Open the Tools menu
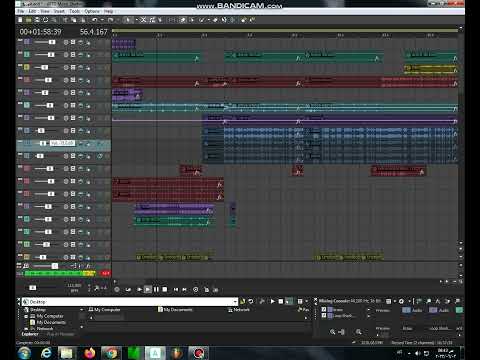480x360 pixels. (75, 11)
